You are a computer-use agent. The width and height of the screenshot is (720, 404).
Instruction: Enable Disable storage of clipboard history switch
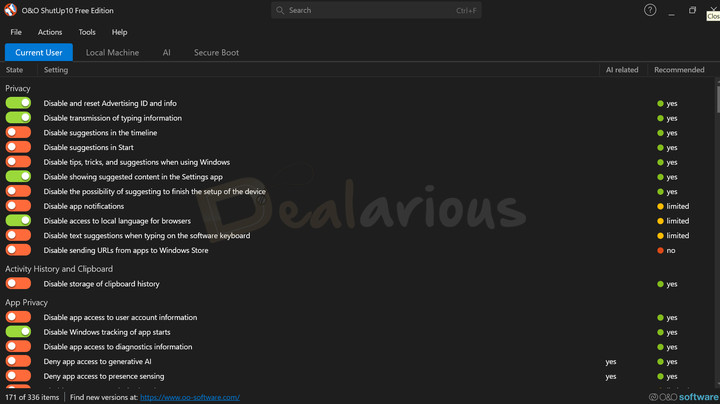pyautogui.click(x=18, y=283)
